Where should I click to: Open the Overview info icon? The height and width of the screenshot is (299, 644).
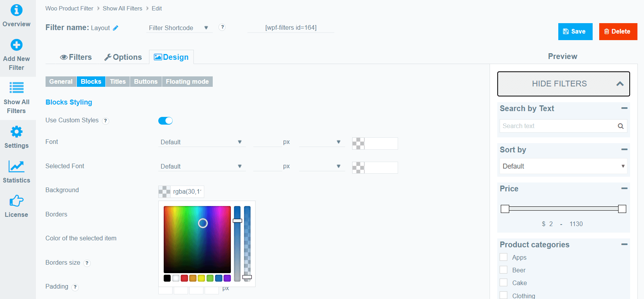16,10
